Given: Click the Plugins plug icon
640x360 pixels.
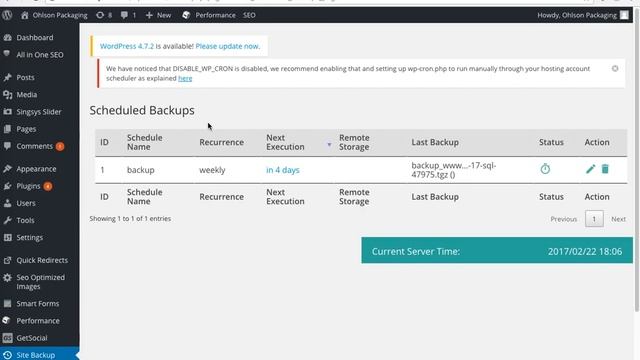Looking at the screenshot, I should (7, 186).
